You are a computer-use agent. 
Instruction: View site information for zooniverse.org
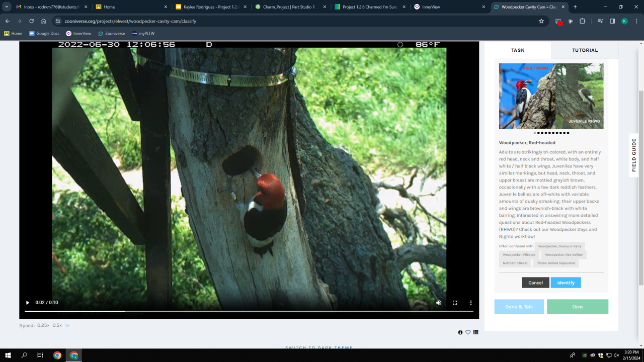[58, 21]
